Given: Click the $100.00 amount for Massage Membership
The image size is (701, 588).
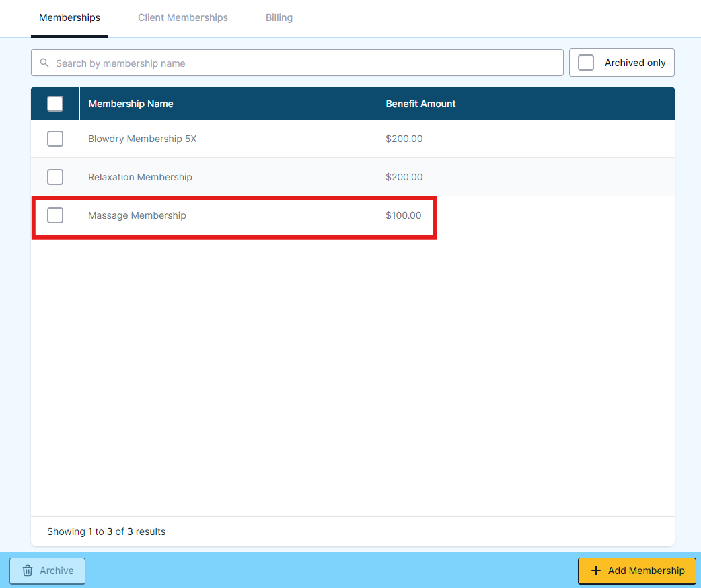Looking at the screenshot, I should coord(403,215).
